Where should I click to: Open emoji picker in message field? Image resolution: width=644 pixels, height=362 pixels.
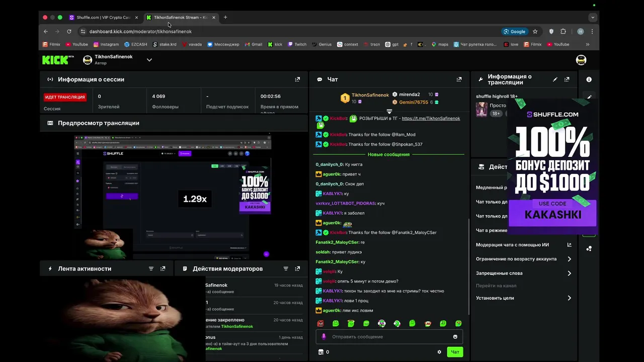pos(455,337)
